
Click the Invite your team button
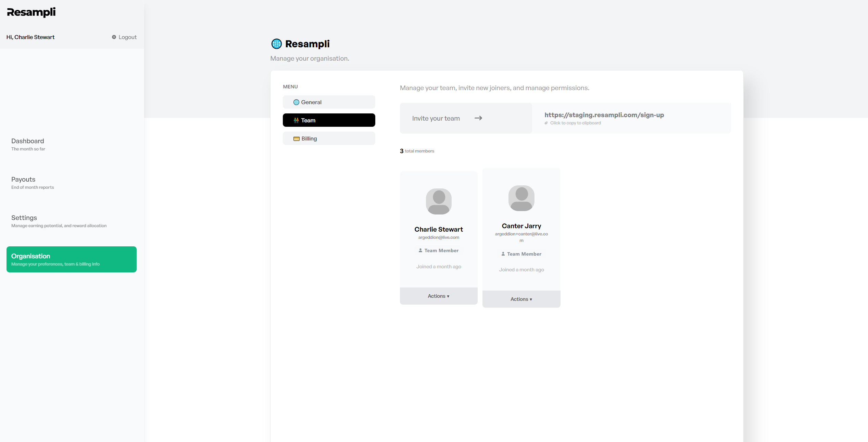[466, 118]
